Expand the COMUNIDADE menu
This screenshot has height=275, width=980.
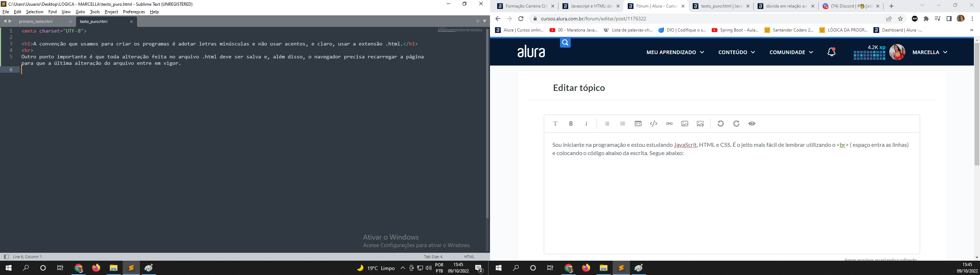(x=791, y=52)
